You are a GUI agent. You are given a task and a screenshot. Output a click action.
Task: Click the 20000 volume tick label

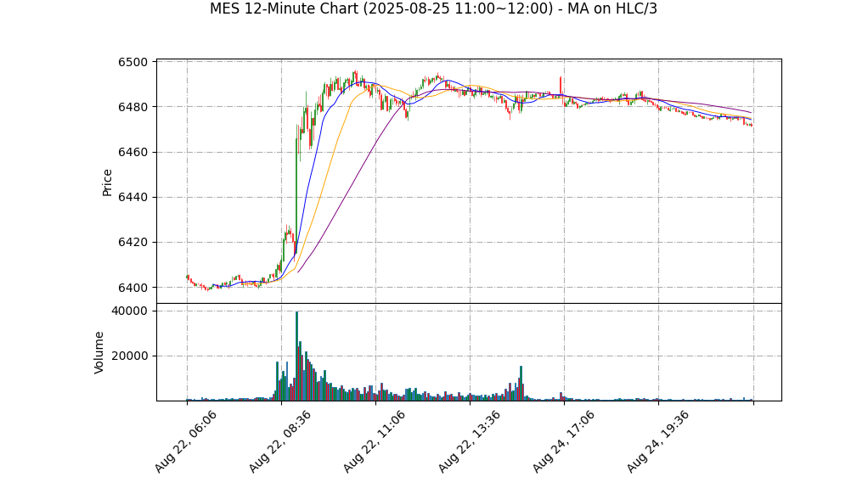(130, 356)
